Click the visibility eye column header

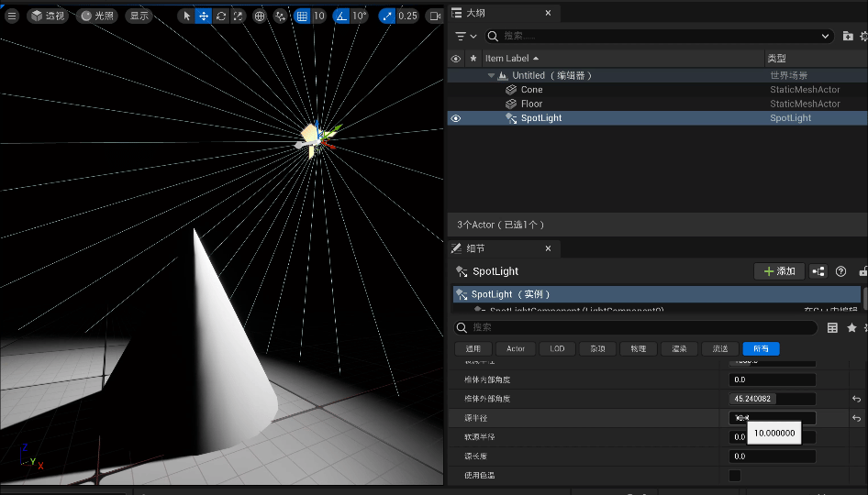(x=456, y=59)
